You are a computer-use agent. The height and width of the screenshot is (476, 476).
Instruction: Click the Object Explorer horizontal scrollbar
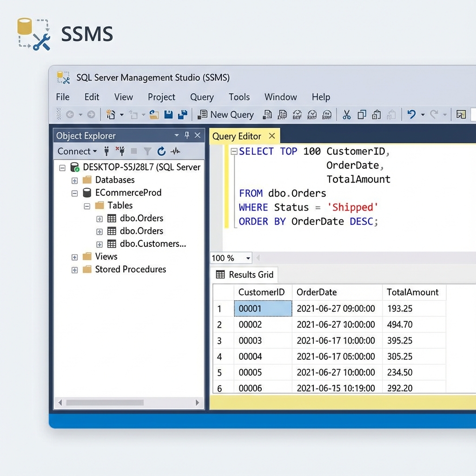[104, 403]
